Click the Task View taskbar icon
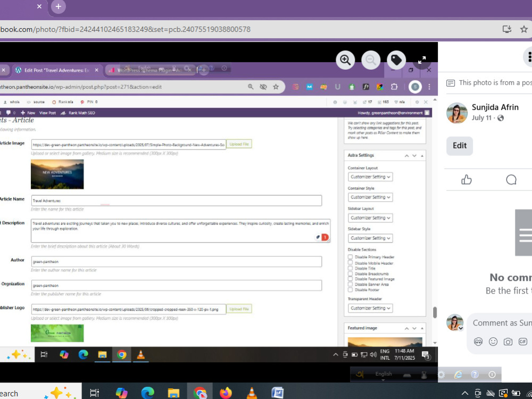532x399 pixels. (x=95, y=393)
